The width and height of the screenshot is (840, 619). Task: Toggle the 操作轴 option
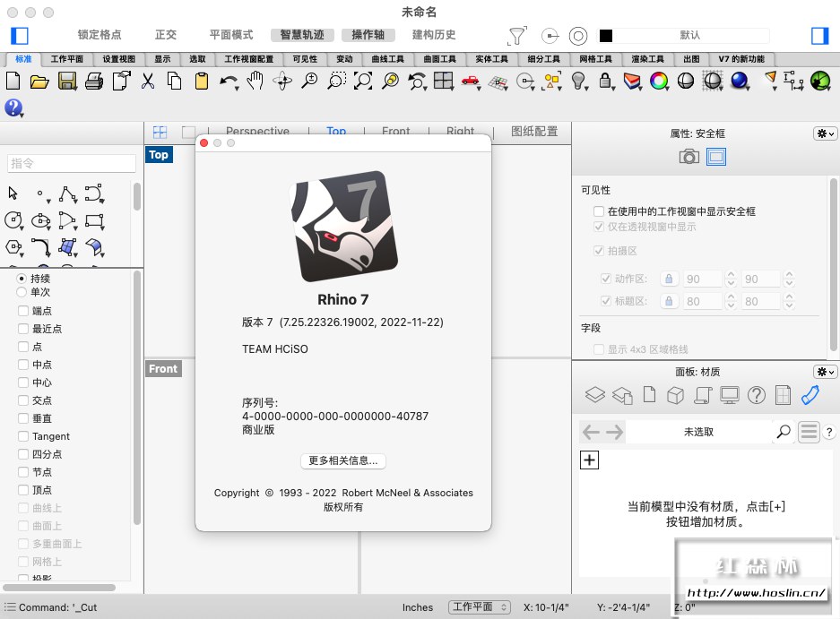point(368,35)
